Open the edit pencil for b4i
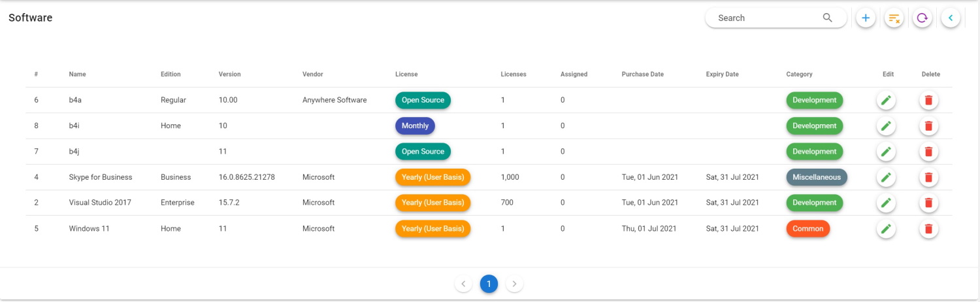Screen dimensions: 980x302 click(x=886, y=126)
